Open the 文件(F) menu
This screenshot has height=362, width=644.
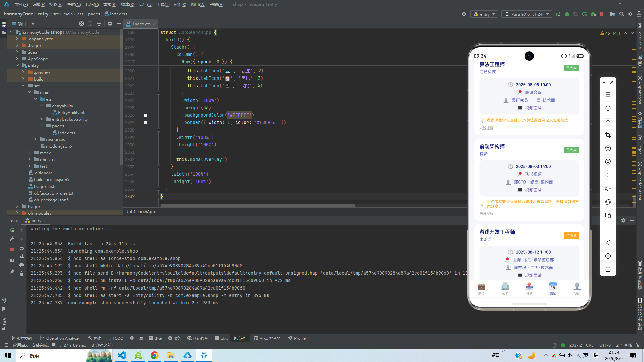pyautogui.click(x=21, y=4)
